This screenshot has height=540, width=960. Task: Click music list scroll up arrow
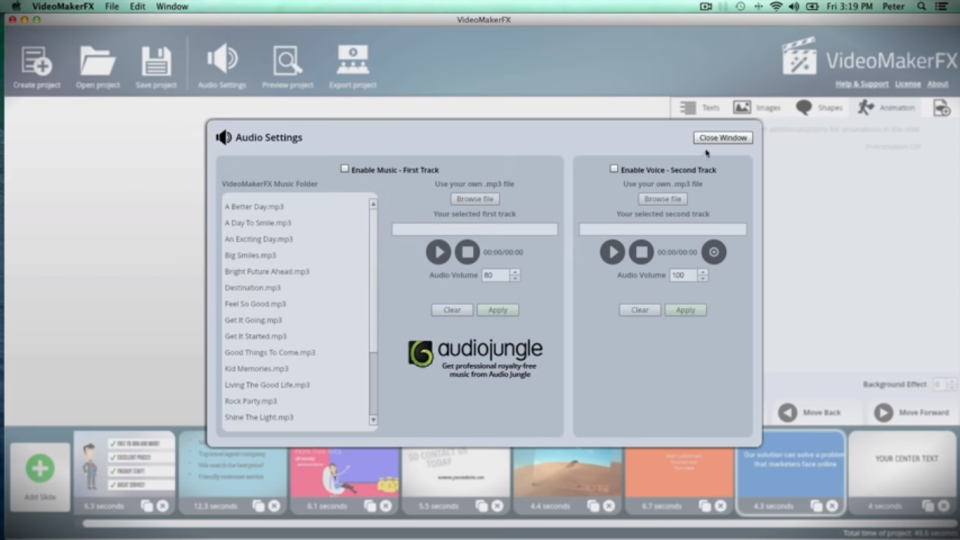(373, 204)
